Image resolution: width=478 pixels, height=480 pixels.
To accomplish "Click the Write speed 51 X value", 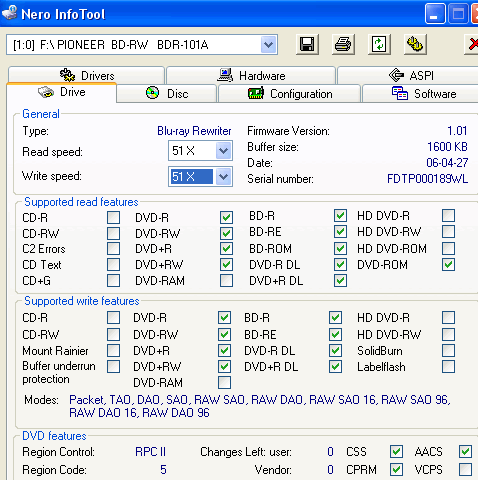I will point(191,177).
